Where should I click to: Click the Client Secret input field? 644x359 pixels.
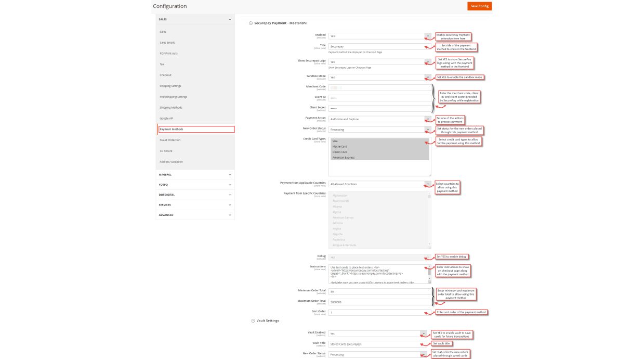tap(380, 108)
